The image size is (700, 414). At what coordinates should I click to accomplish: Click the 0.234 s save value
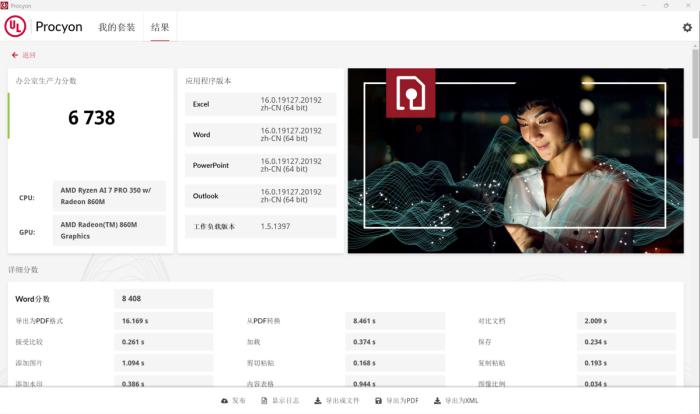point(626,342)
